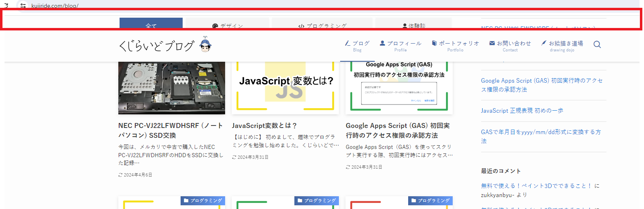644x209 pixels.
Task: Click the site info icon beside the URL
Action: pyautogui.click(x=23, y=6)
